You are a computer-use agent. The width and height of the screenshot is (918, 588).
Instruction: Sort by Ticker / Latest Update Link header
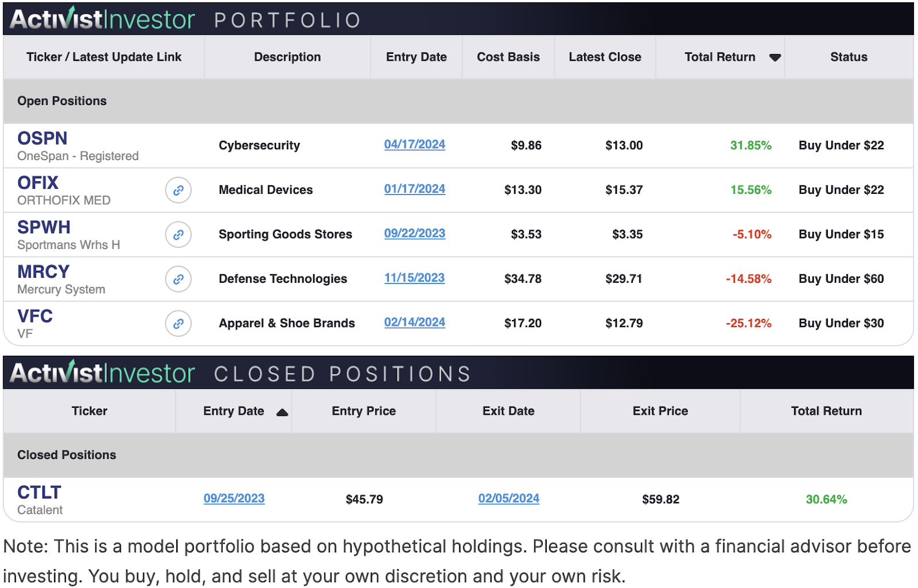(104, 57)
